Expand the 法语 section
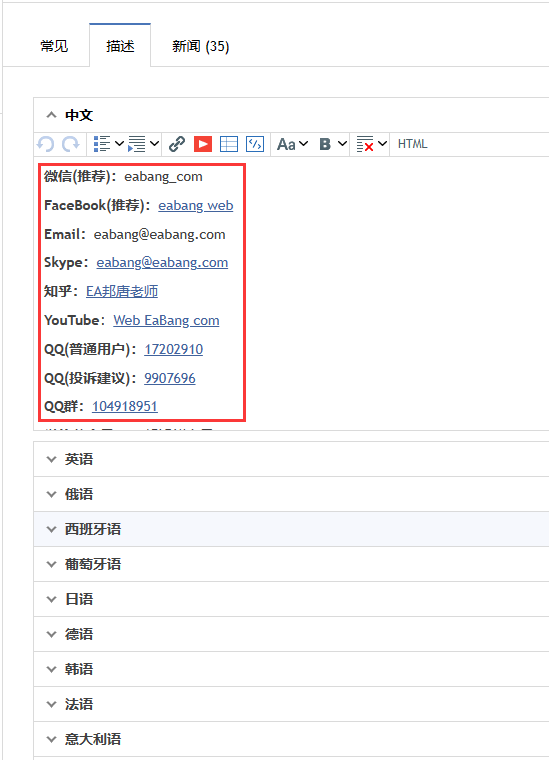This screenshot has width=549, height=760. click(291, 704)
